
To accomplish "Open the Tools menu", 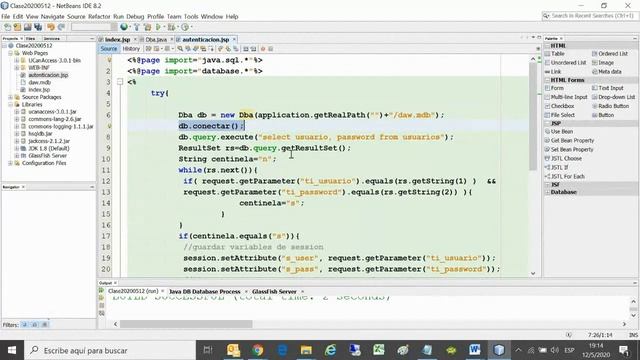I will coord(191,16).
